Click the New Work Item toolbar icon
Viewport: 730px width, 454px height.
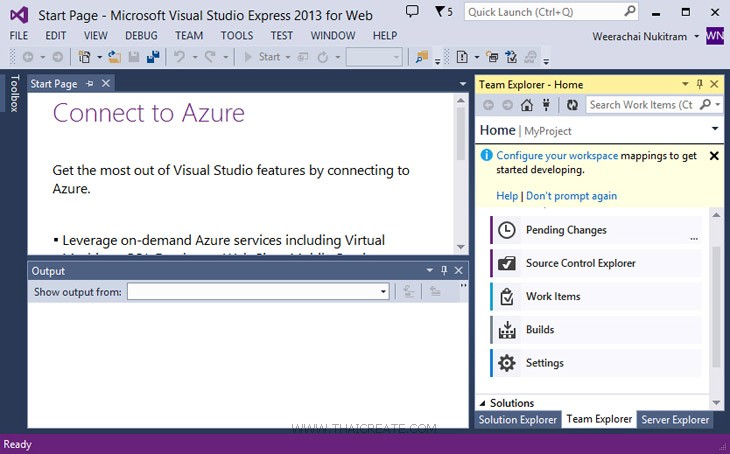tap(462, 57)
